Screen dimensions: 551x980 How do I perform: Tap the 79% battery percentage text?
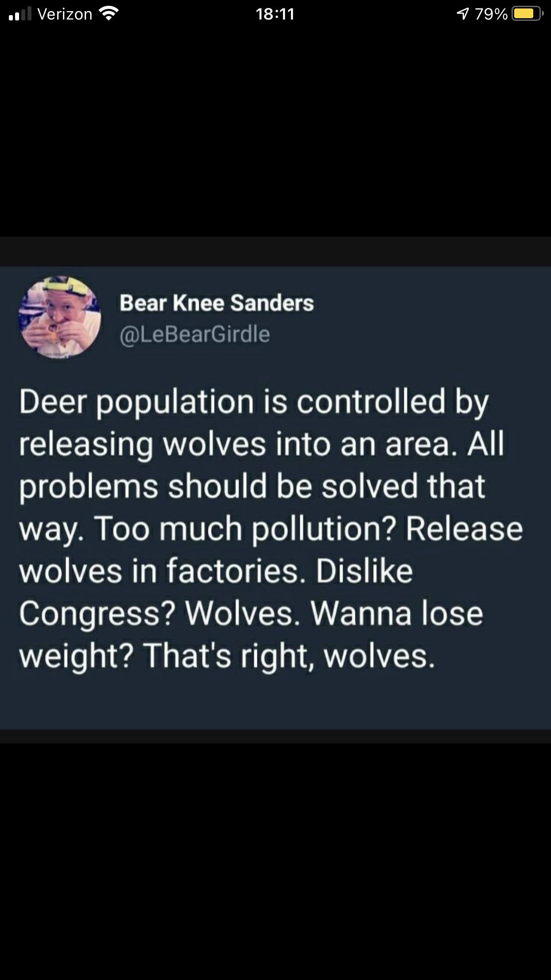click(491, 14)
